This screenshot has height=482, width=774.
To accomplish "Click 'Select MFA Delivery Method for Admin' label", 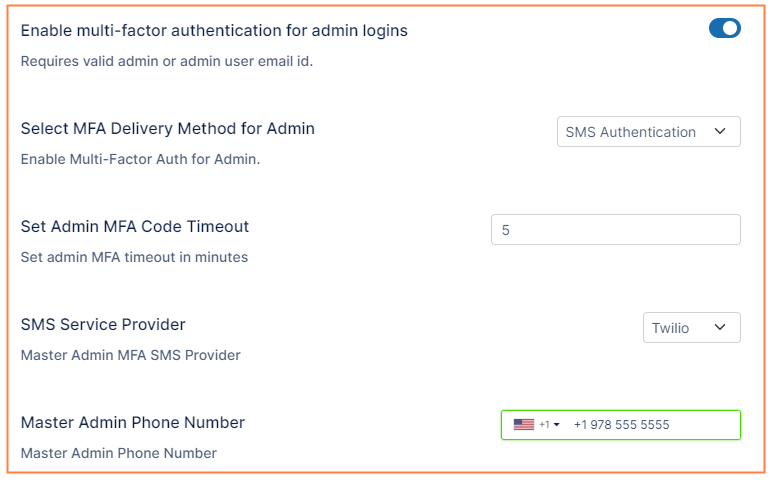I will [168, 128].
